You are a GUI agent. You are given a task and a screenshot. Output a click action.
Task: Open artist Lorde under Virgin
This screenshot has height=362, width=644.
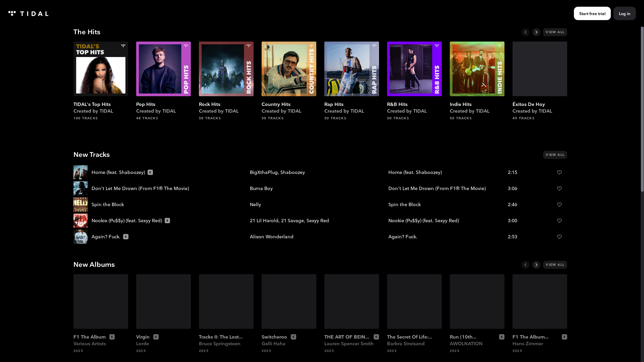pos(143,344)
